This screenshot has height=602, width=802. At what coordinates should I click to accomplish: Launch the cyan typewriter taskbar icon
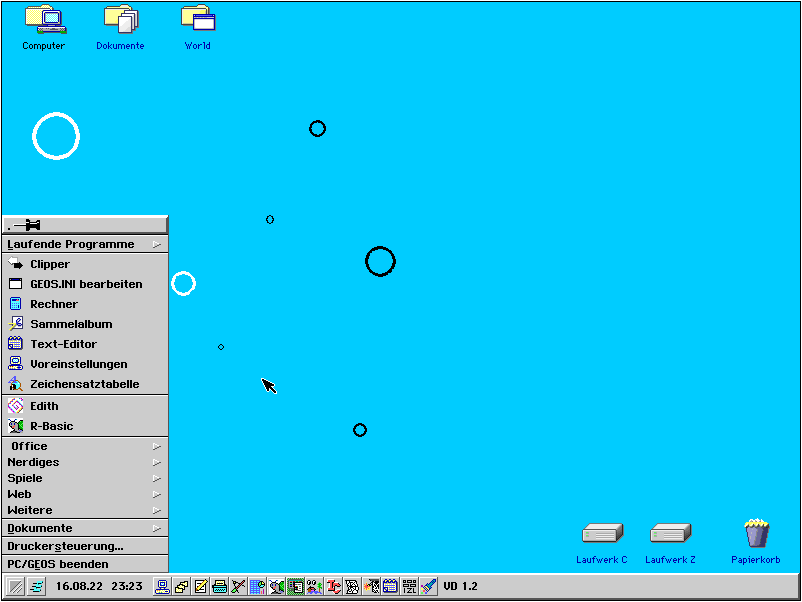pos(219,586)
